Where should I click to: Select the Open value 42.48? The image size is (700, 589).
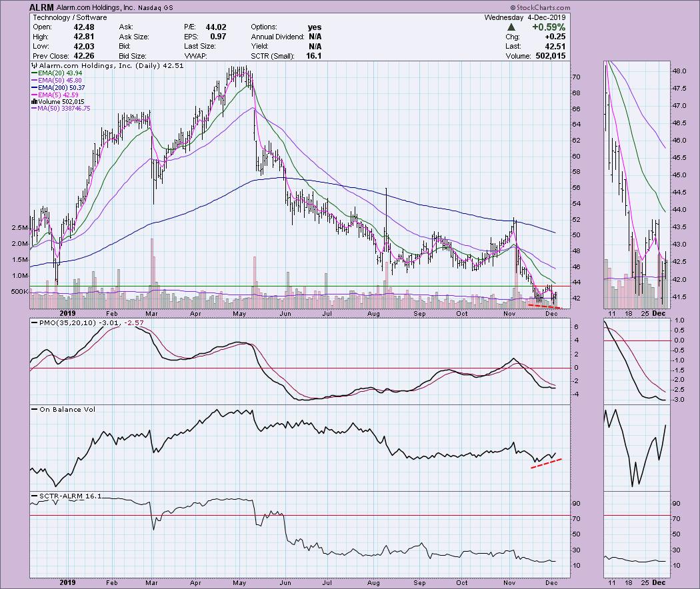[84, 27]
